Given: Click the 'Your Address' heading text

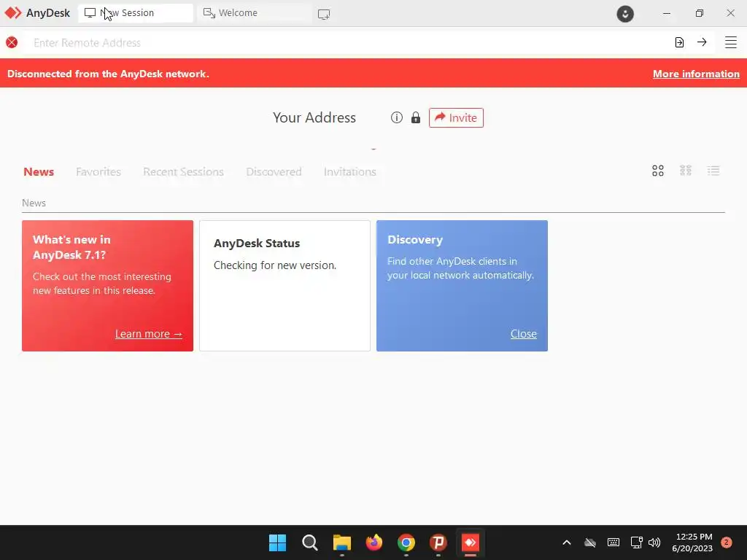Looking at the screenshot, I should [314, 117].
